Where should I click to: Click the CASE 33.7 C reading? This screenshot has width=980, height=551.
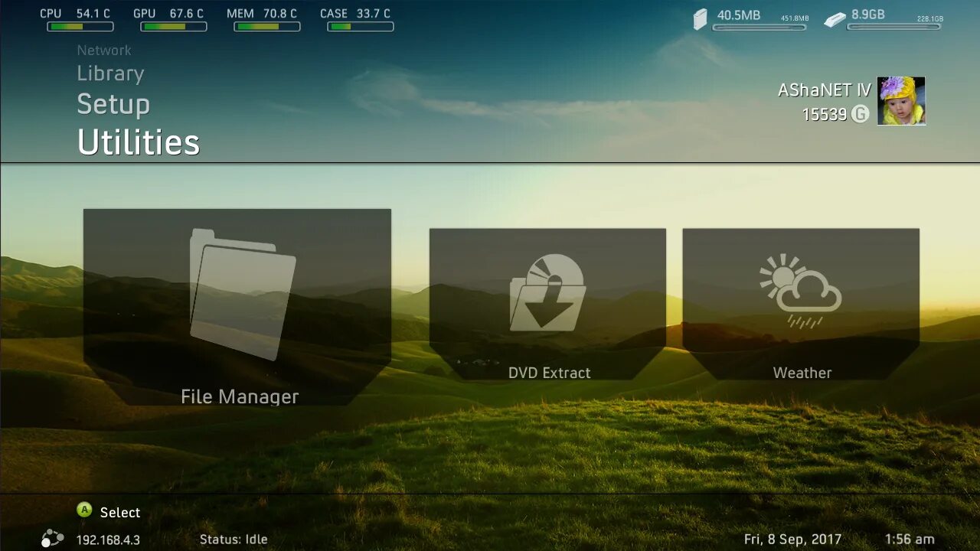(x=355, y=14)
